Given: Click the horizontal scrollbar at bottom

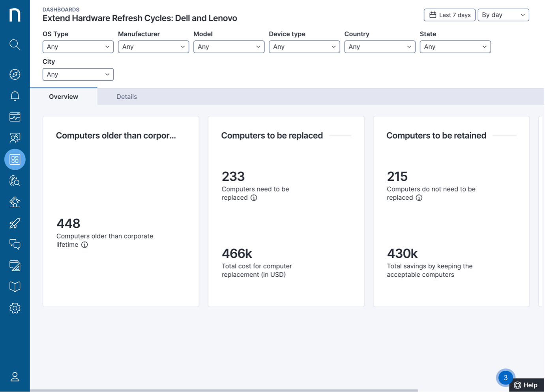Looking at the screenshot, I should tap(224, 390).
